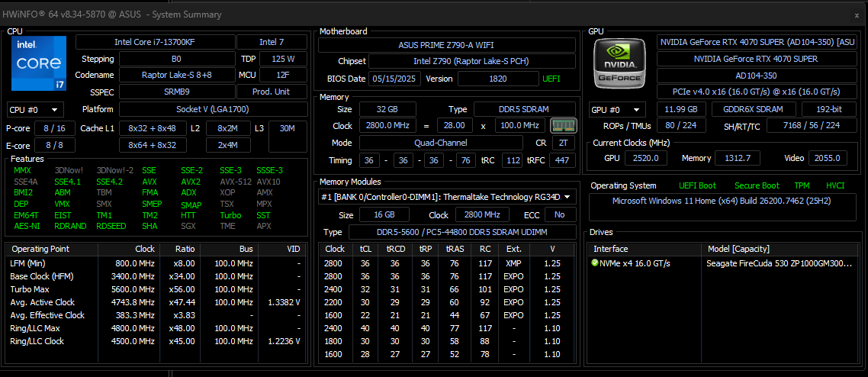Click the GDDR6X SDRAM field
Viewport: 868px width, 377px height.
click(x=754, y=109)
